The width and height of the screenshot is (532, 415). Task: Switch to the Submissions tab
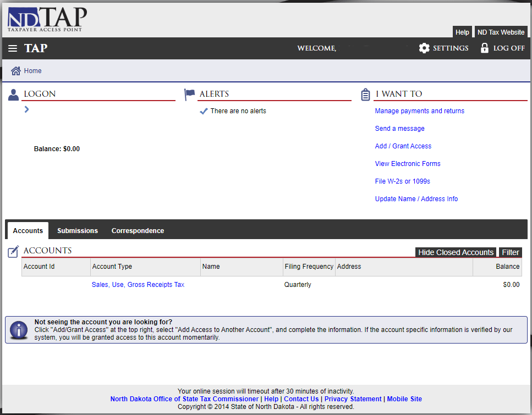(78, 231)
